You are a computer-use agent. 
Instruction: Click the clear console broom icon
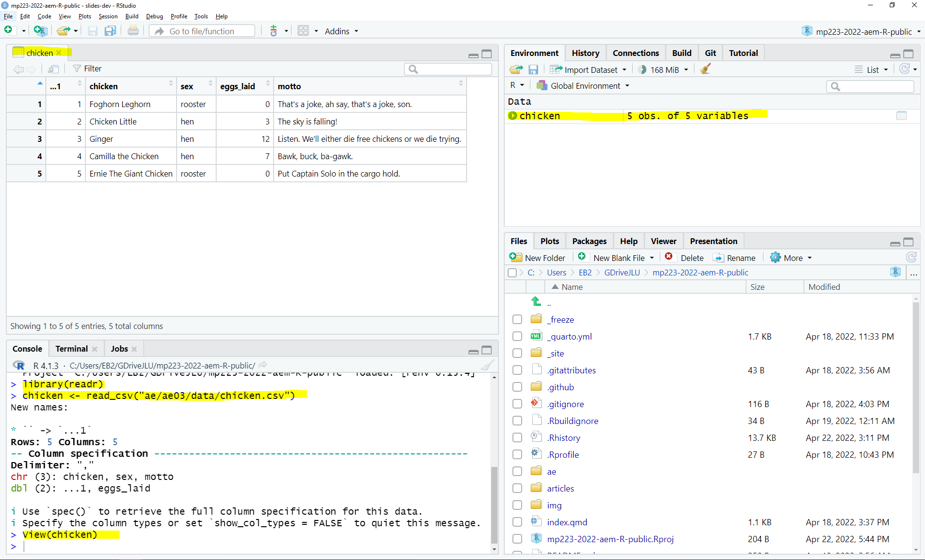pyautogui.click(x=487, y=365)
